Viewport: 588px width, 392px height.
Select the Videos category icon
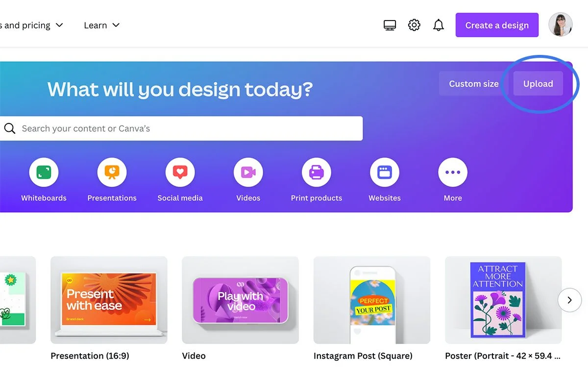[x=248, y=172]
